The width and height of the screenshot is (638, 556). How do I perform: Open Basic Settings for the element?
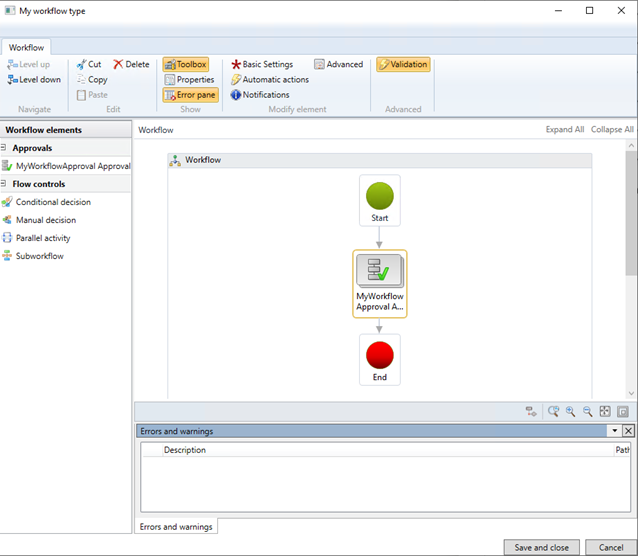(x=262, y=64)
